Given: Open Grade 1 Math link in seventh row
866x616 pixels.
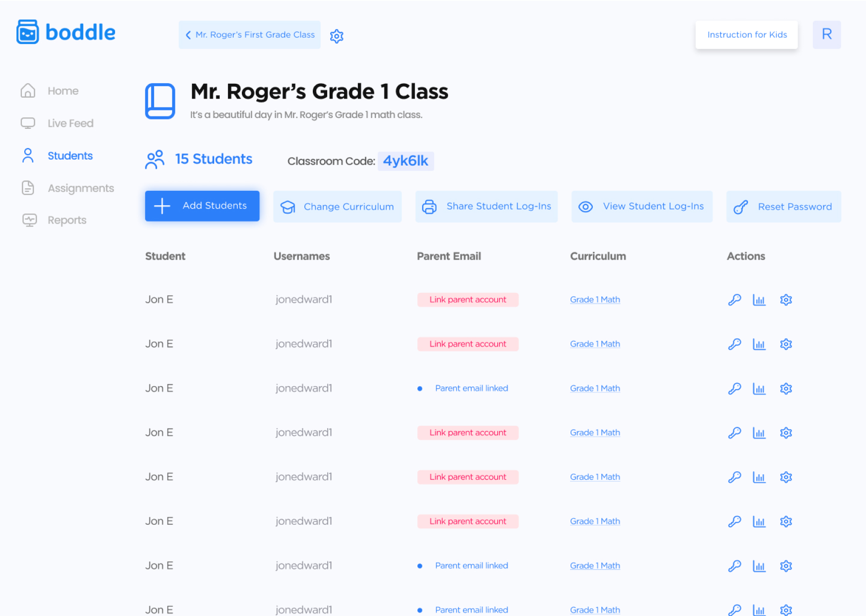Looking at the screenshot, I should pos(595,566).
